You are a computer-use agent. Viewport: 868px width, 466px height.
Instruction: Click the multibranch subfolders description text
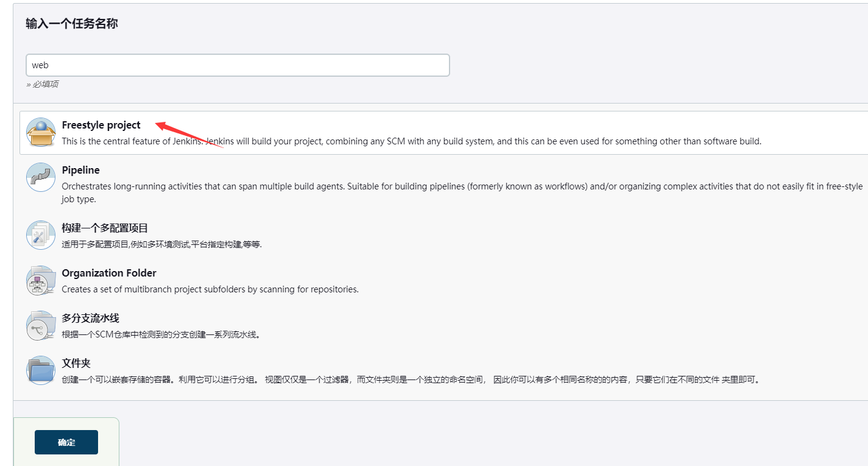[x=210, y=289]
